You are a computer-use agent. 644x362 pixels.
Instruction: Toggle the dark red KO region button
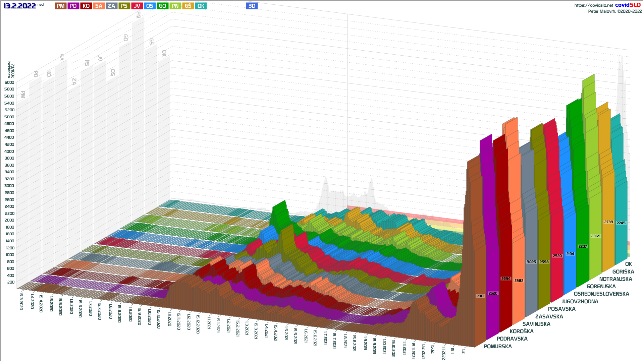click(86, 6)
